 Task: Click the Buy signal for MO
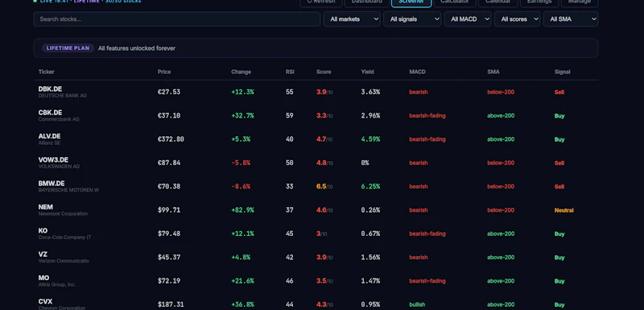click(559, 281)
